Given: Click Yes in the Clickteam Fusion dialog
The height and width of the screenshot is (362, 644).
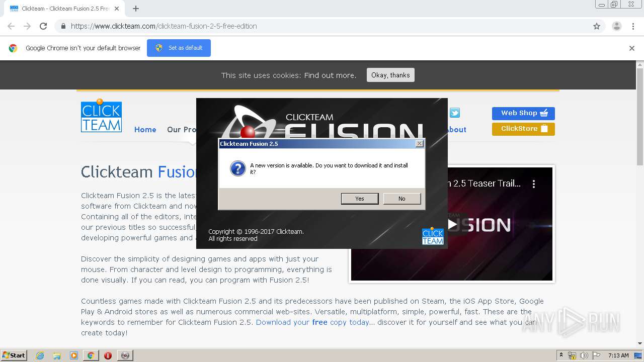Looking at the screenshot, I should 360,199.
